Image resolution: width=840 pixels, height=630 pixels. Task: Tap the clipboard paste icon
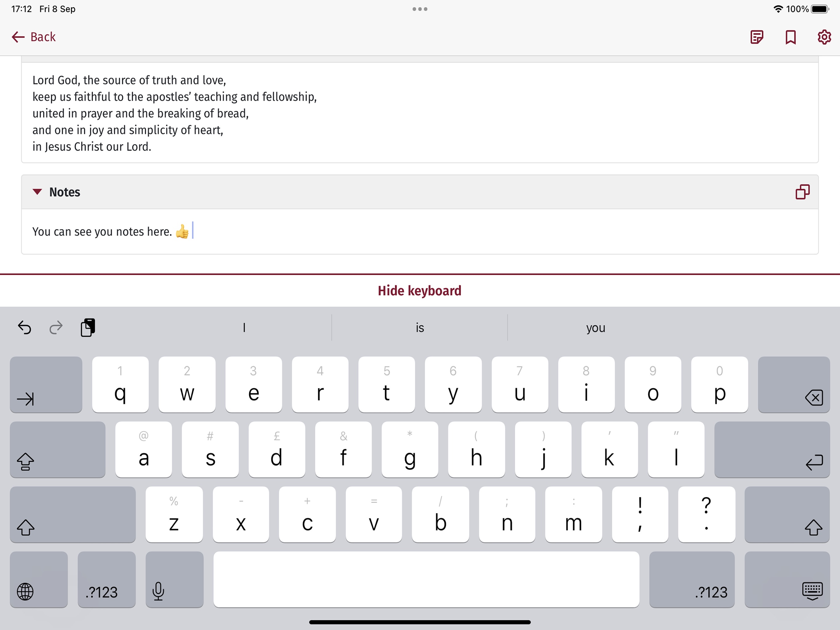tap(87, 327)
